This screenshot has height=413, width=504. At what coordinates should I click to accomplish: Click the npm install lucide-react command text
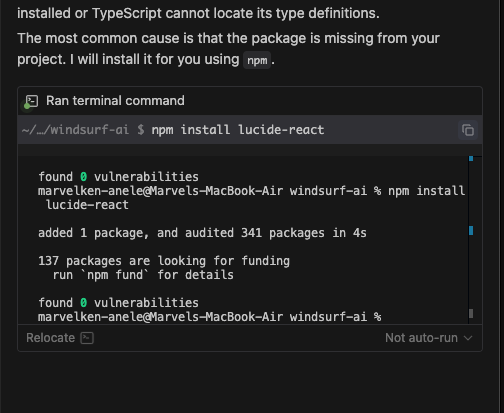tap(238, 130)
